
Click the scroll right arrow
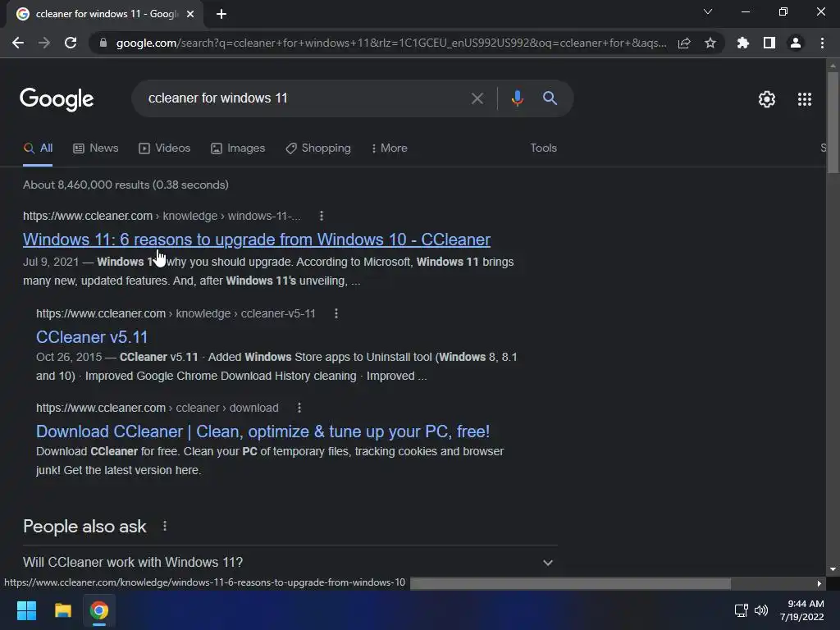[x=819, y=583]
